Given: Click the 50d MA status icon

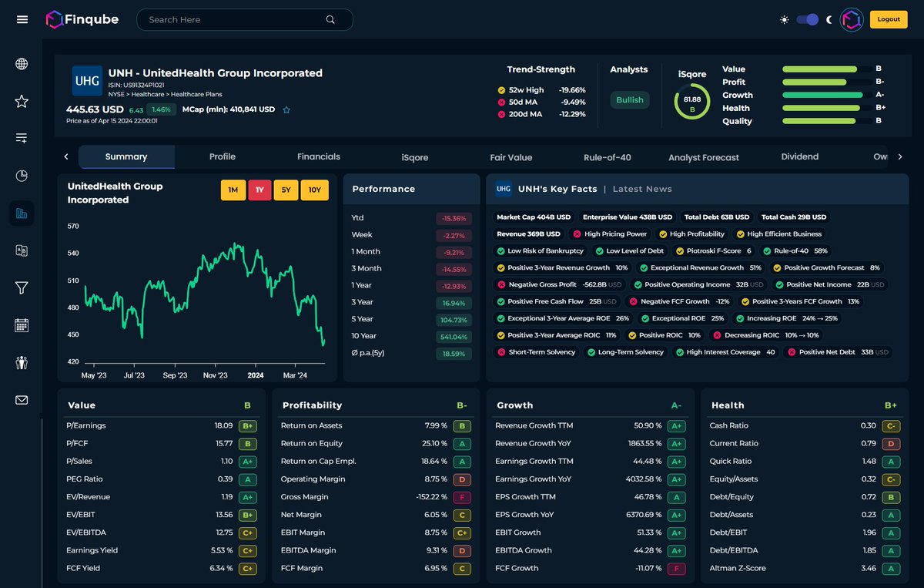Looking at the screenshot, I should click(501, 102).
